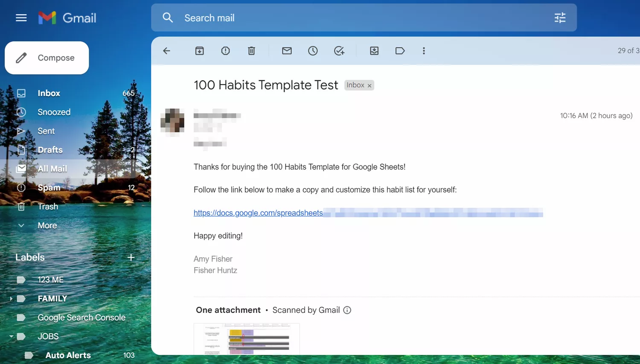Click the search magnifier icon
The width and height of the screenshot is (640, 364).
tap(168, 17)
